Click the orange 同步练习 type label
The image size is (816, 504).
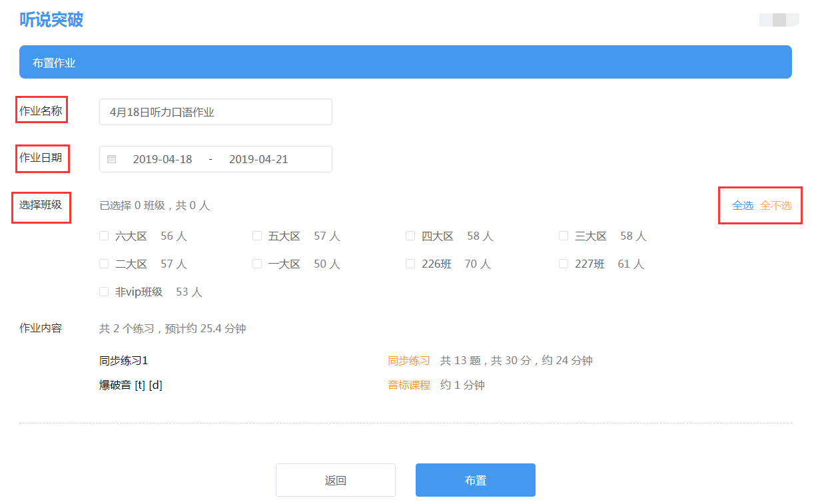click(409, 360)
